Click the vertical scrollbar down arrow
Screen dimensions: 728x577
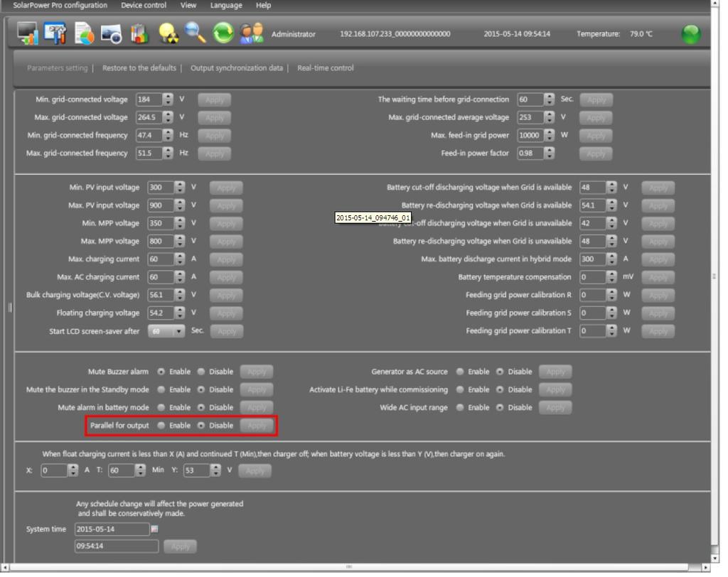715,559
